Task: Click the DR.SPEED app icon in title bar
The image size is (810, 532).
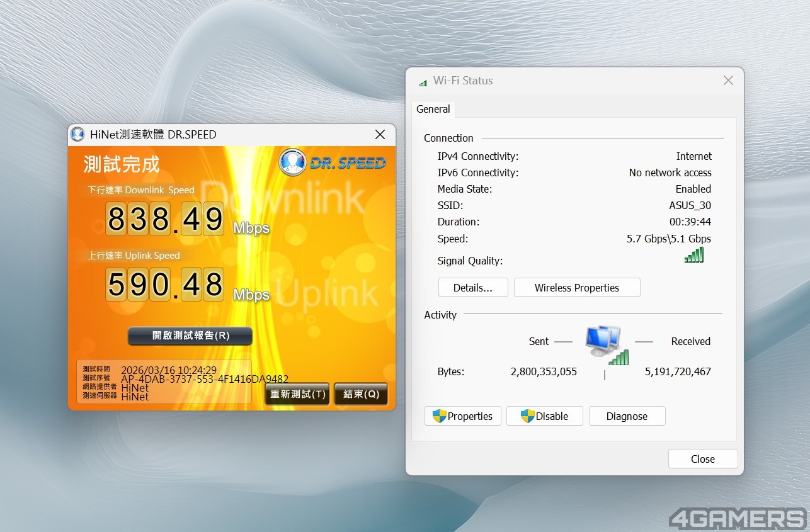Action: (77, 134)
